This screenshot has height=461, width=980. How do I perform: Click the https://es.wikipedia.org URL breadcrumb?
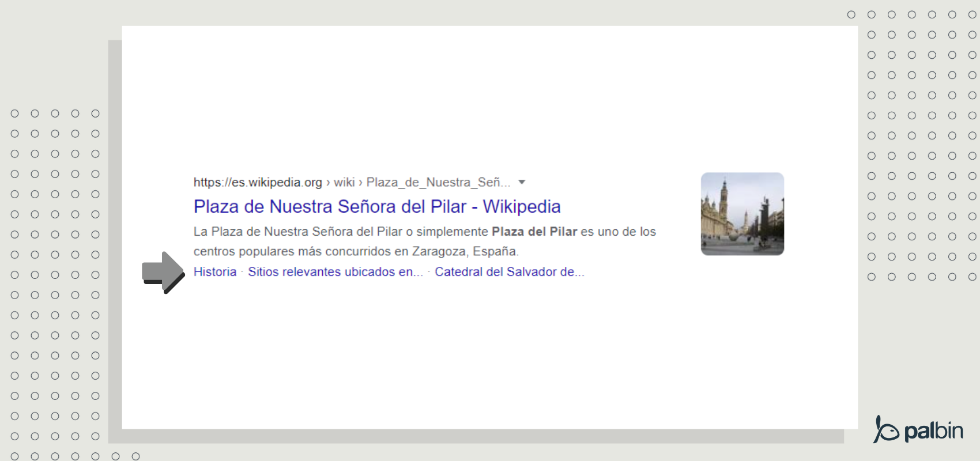pos(258,183)
